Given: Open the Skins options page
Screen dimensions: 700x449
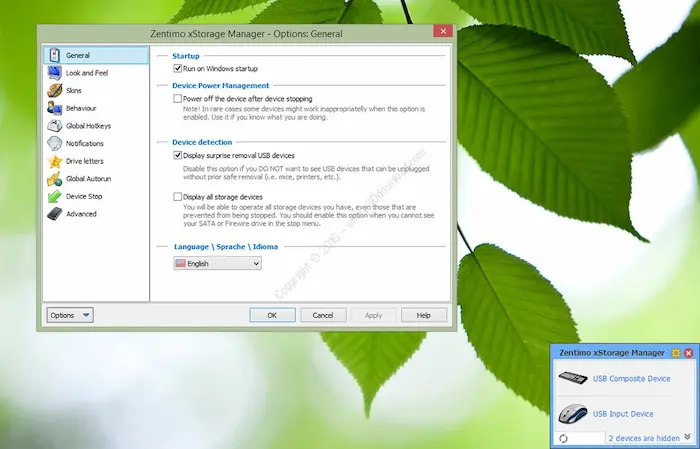Looking at the screenshot, I should coord(96,90).
